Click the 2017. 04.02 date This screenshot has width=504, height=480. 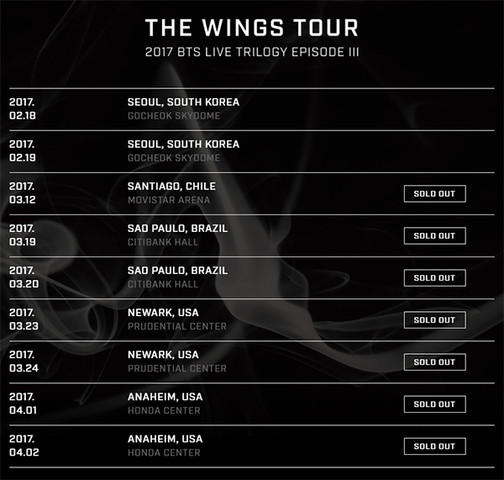[24, 445]
